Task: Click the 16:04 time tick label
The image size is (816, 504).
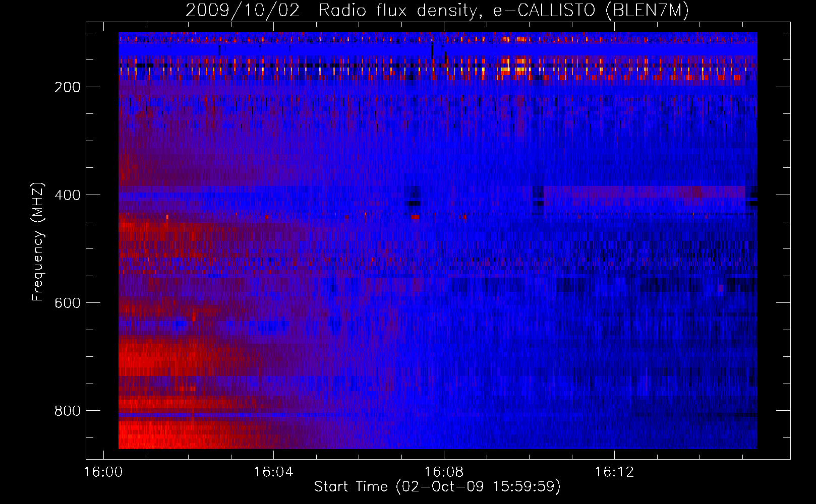Action: coord(274,472)
